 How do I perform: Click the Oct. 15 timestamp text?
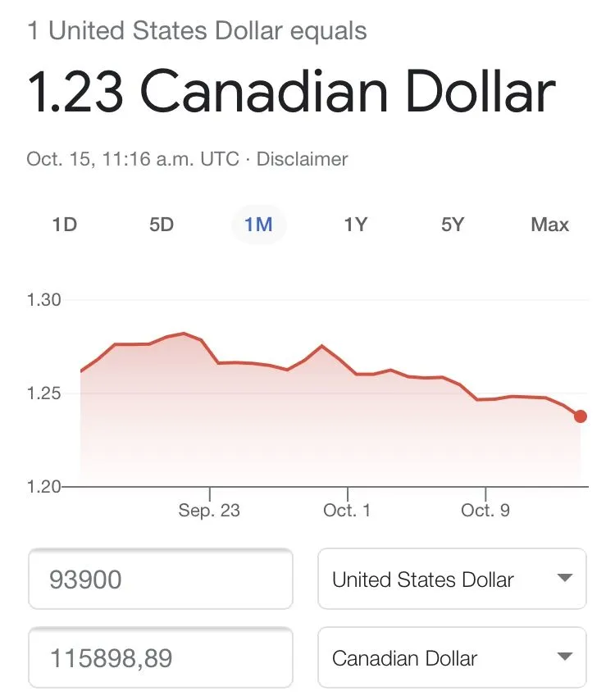click(x=133, y=159)
